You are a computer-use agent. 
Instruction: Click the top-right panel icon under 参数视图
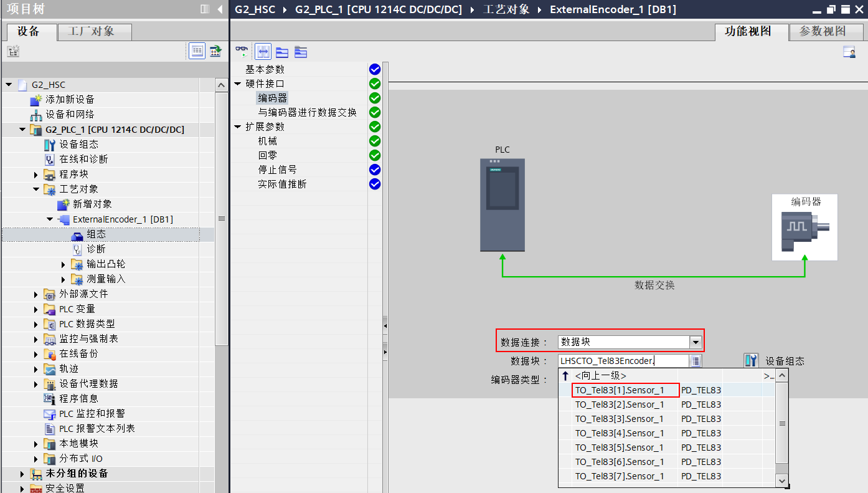[x=849, y=52]
